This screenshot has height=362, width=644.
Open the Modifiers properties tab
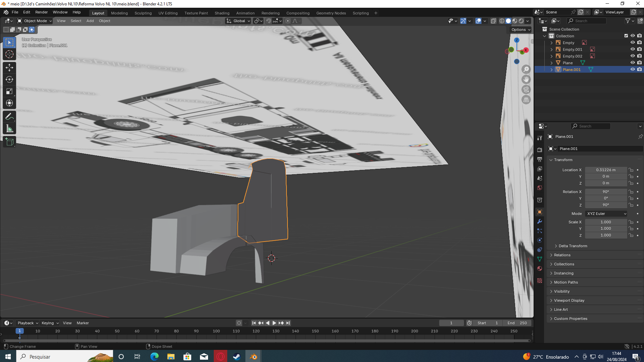coord(540,221)
